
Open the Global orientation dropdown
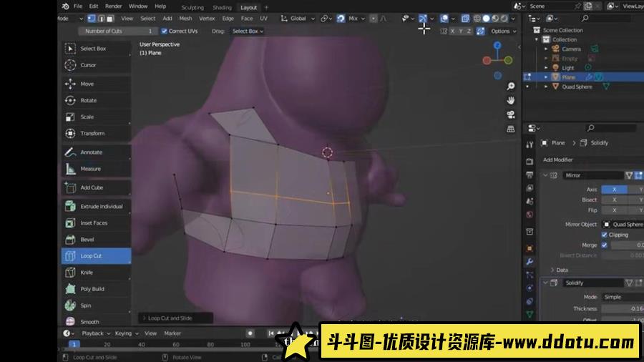[298, 19]
